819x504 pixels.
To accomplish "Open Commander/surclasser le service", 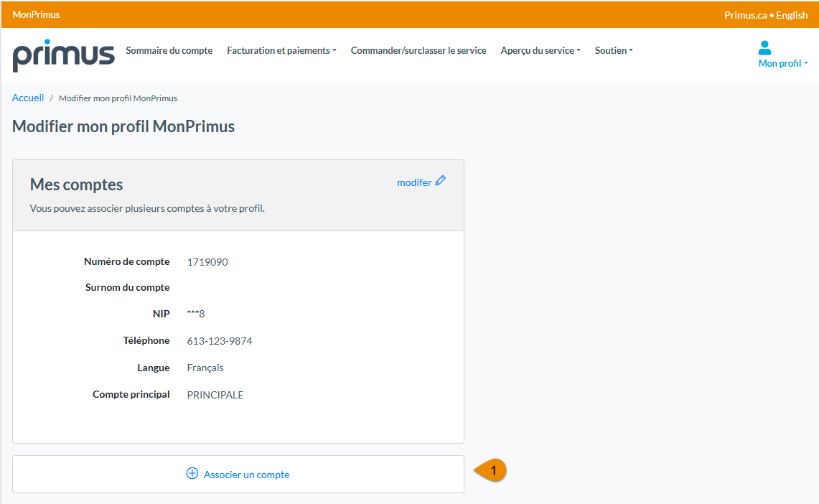I will [x=418, y=51].
